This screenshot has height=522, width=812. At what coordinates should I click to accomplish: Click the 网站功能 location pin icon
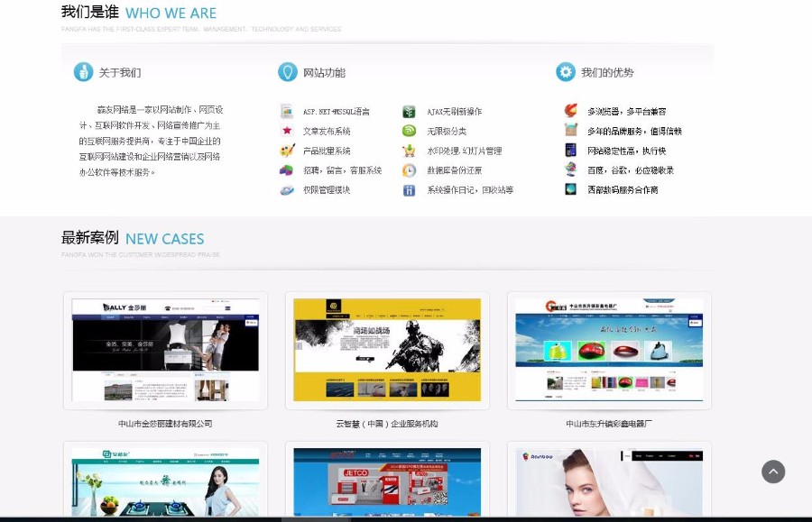coord(289,71)
